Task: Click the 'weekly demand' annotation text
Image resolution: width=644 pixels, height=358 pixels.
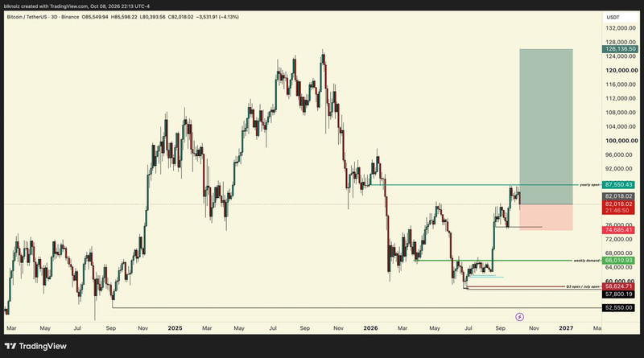Action: tap(587, 261)
